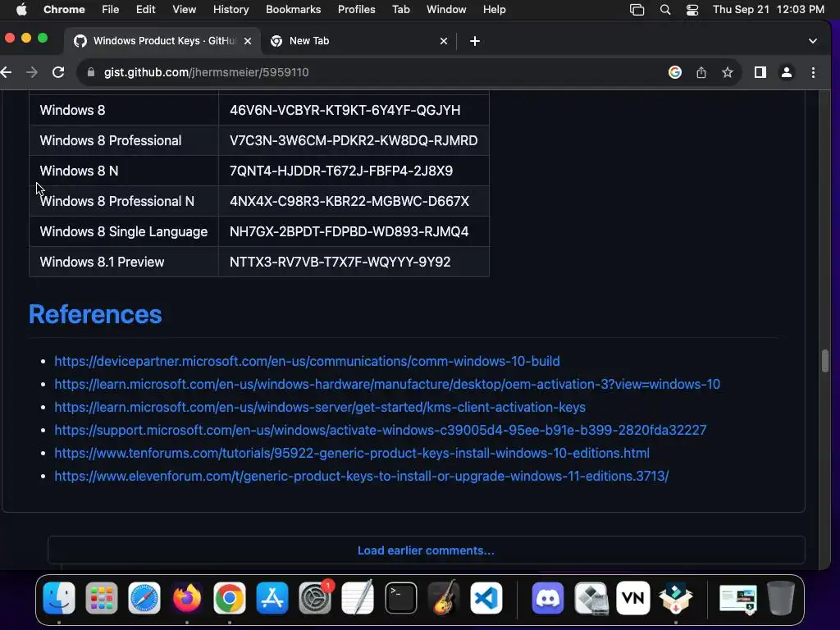The width and height of the screenshot is (840, 630).
Task: Open the devicepartner.microsoft.com reference link
Action: pos(307,361)
